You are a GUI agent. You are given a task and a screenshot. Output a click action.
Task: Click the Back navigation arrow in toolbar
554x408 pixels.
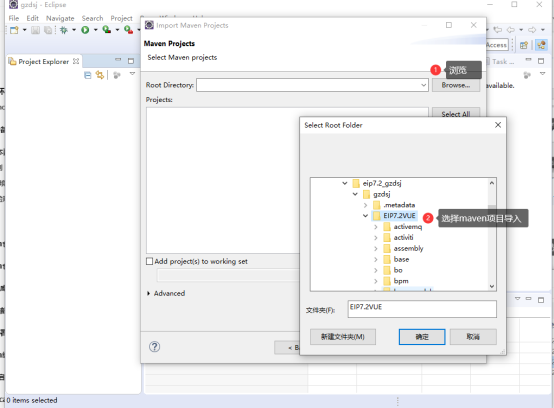(x=510, y=30)
